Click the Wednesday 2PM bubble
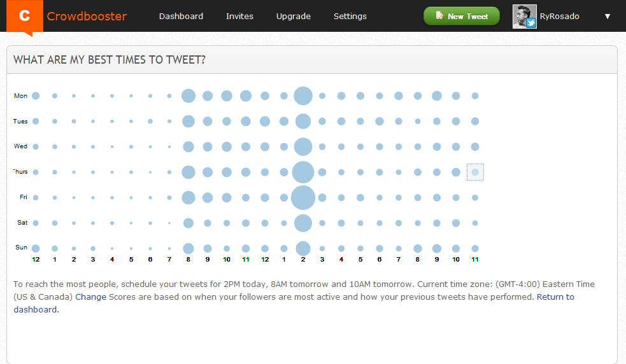 point(303,147)
